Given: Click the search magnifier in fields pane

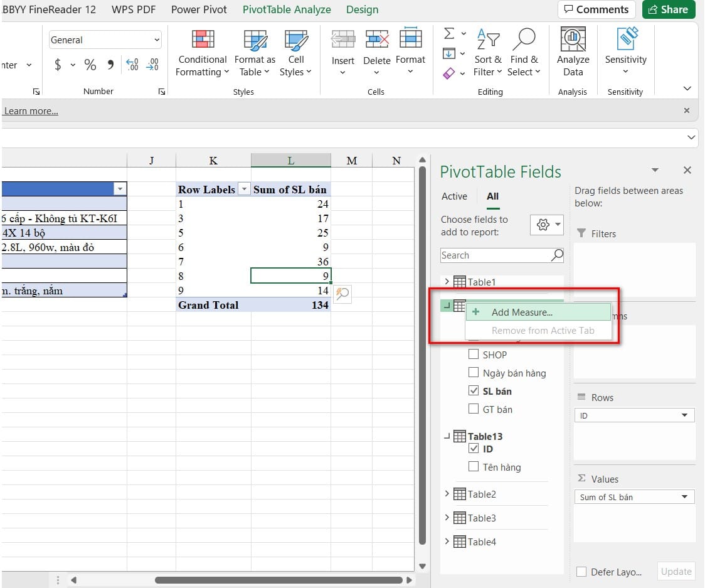Looking at the screenshot, I should coord(557,255).
